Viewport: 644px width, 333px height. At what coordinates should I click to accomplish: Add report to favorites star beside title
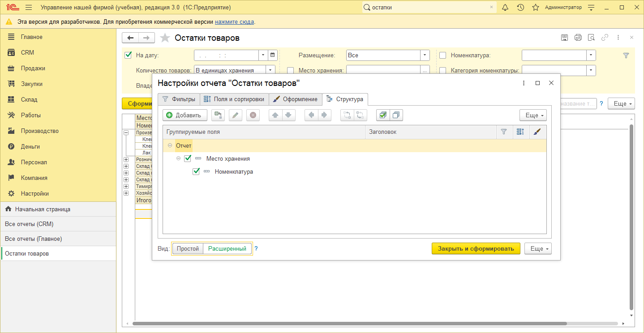165,38
